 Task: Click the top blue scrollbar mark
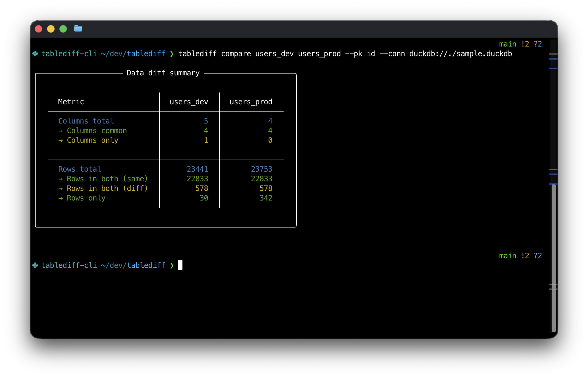[x=553, y=59]
